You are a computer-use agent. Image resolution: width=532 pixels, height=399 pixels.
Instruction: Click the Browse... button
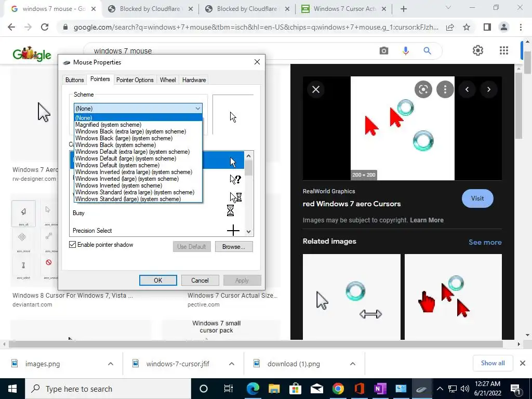point(234,247)
